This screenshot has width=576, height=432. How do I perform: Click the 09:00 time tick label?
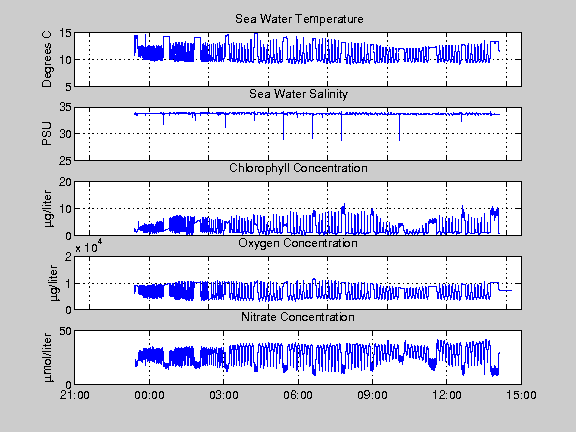point(372,395)
